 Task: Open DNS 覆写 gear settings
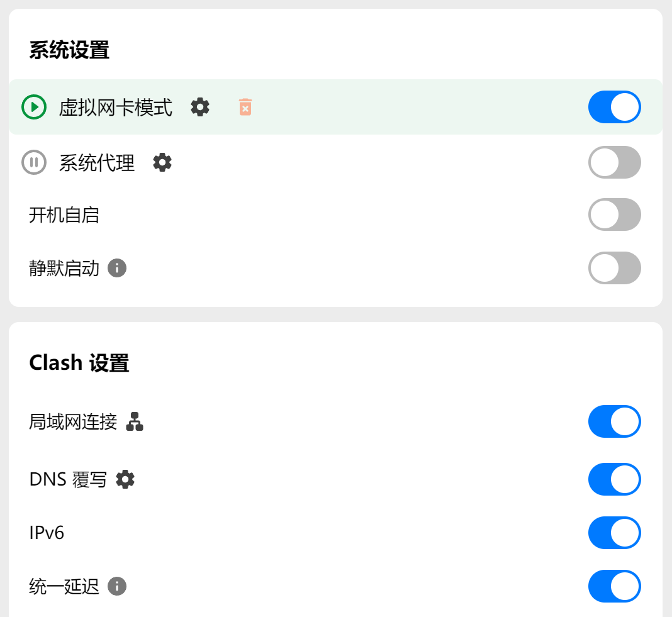click(x=125, y=479)
